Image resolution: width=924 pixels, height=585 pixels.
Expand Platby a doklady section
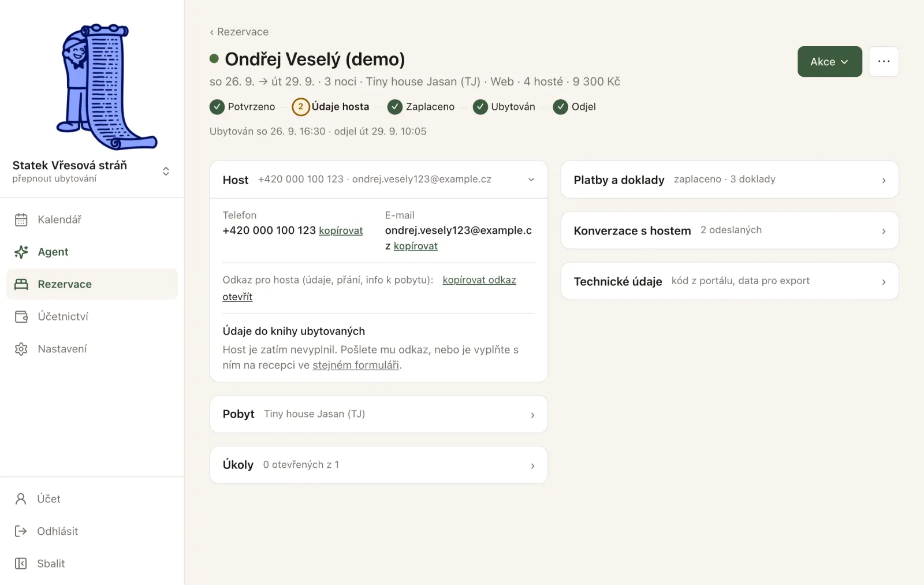(730, 180)
